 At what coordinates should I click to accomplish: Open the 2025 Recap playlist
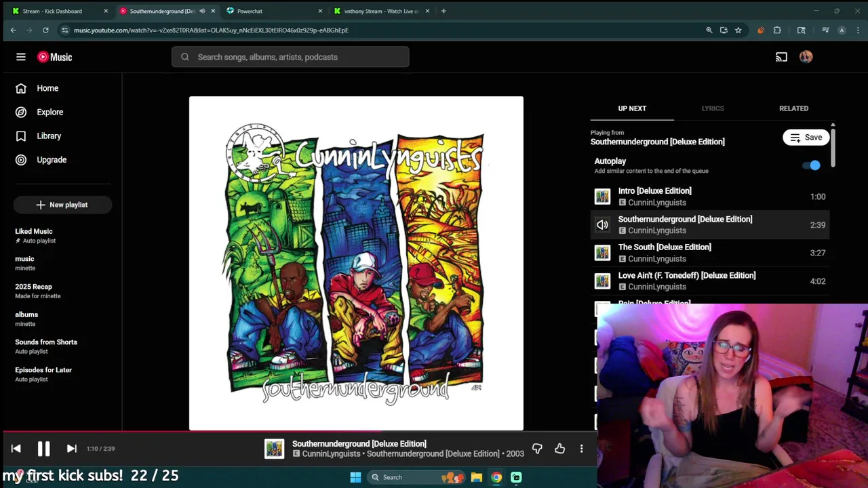[62, 291]
